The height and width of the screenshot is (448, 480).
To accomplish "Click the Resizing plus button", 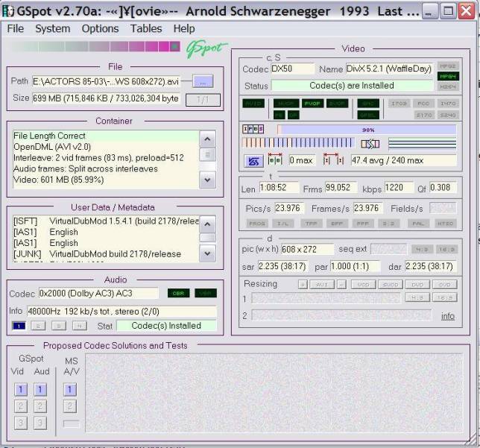I will pos(303,285).
